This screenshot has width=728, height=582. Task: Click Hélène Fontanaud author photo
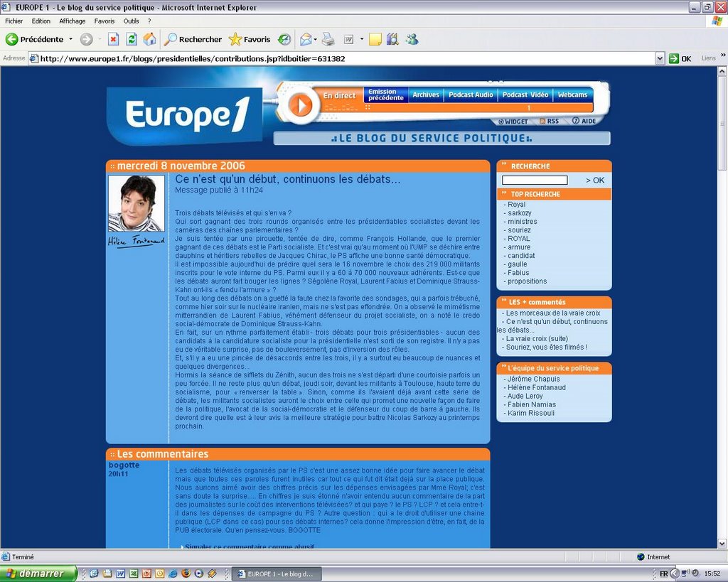(136, 203)
